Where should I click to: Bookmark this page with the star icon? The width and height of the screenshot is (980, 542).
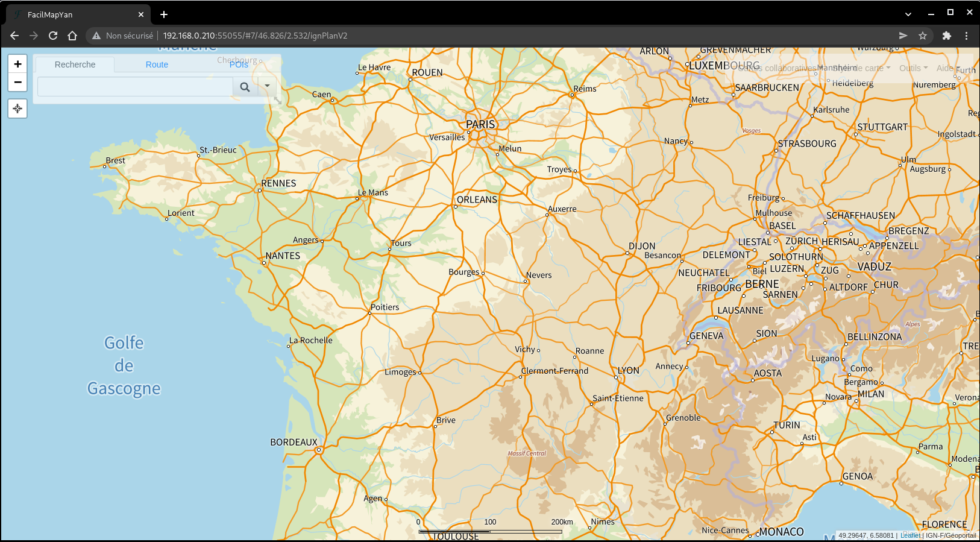coord(922,36)
